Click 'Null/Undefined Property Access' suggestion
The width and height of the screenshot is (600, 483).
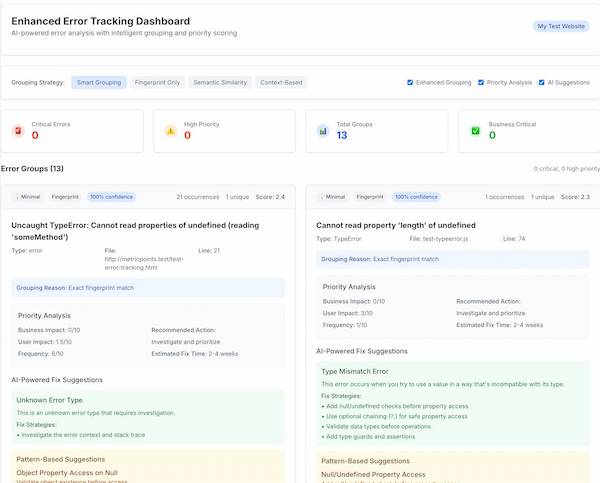tap(373, 475)
